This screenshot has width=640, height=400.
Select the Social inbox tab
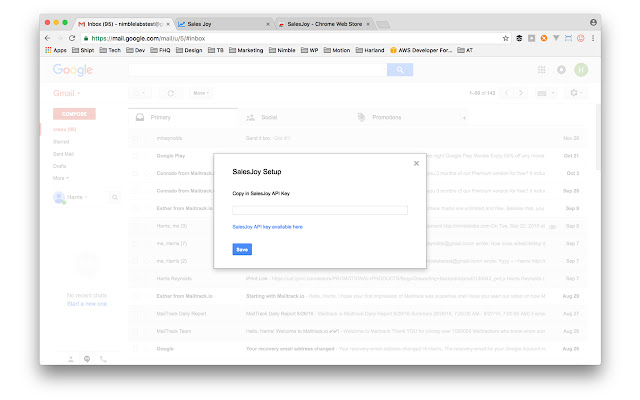293,117
